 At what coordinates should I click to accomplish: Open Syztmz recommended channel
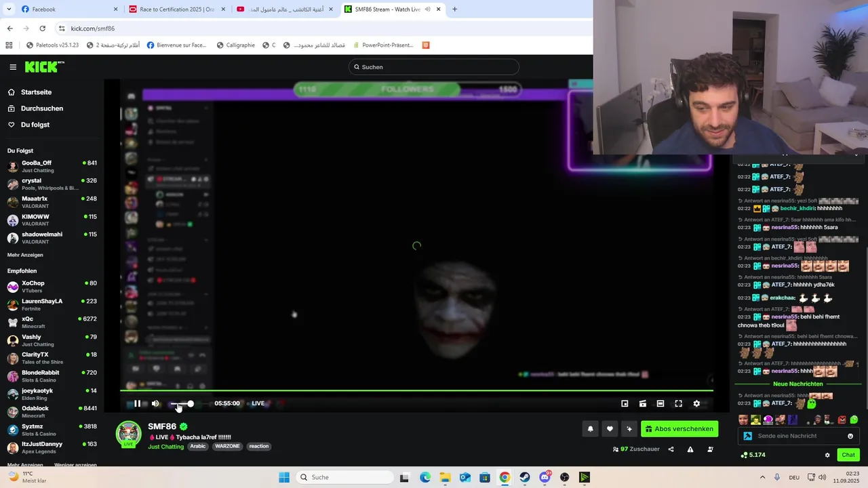click(52, 430)
